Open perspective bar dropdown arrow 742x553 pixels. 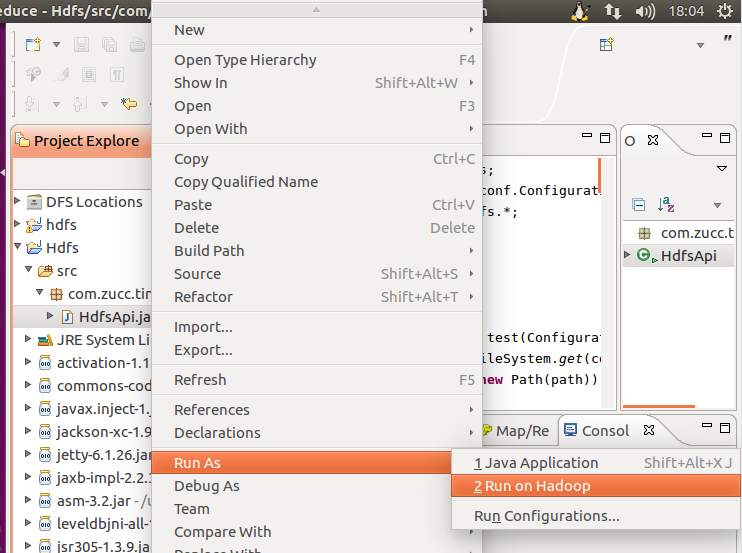(x=700, y=45)
